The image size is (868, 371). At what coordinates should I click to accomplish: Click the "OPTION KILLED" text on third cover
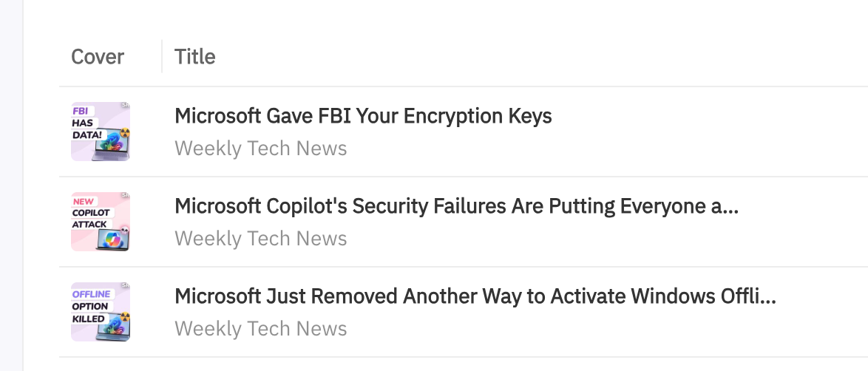[89, 312]
